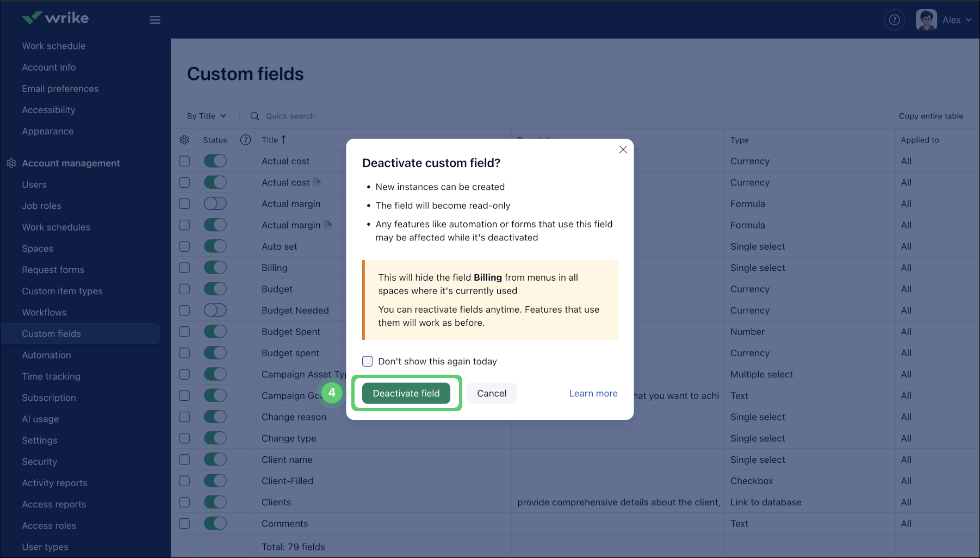The width and height of the screenshot is (980, 558).
Task: Click the Budget Spent field title
Action: click(291, 332)
